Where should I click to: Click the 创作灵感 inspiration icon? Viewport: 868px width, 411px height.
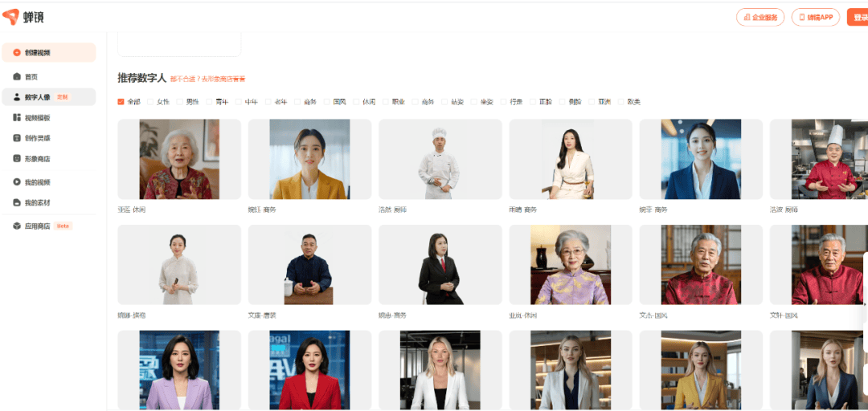coord(17,138)
